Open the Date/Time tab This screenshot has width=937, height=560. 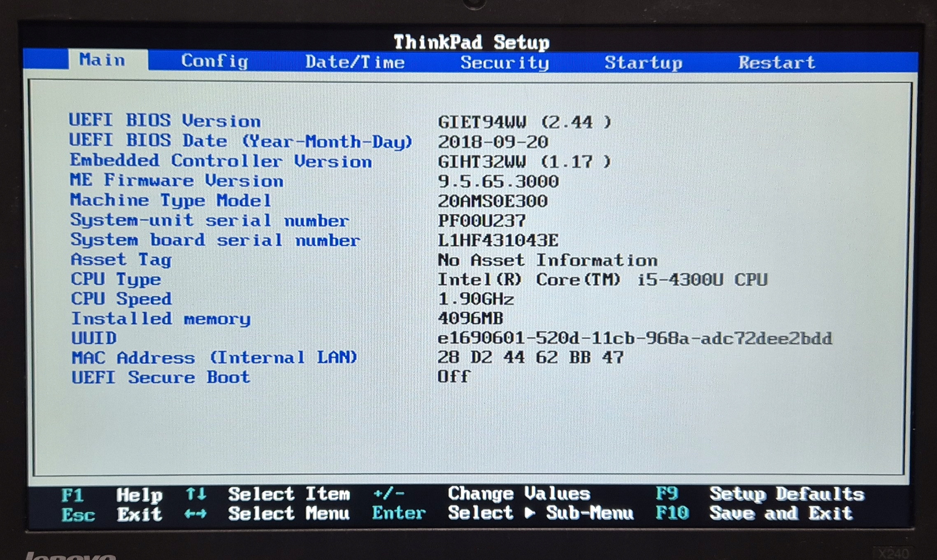tap(355, 62)
